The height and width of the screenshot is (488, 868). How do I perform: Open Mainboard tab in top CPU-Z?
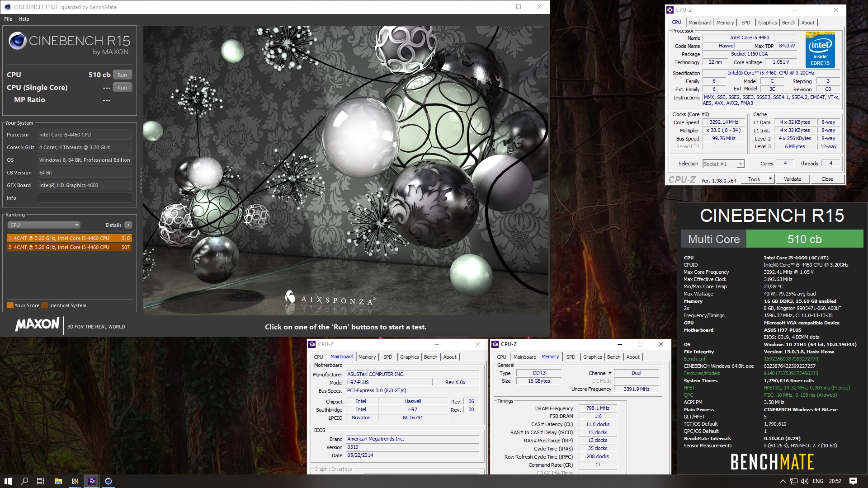click(x=700, y=23)
